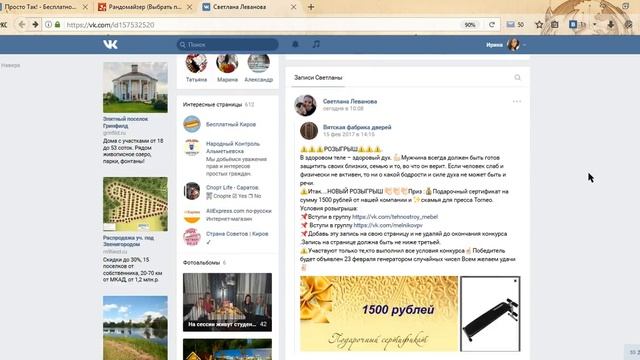Select the 'Записи Светланы' wall tab

[318, 78]
